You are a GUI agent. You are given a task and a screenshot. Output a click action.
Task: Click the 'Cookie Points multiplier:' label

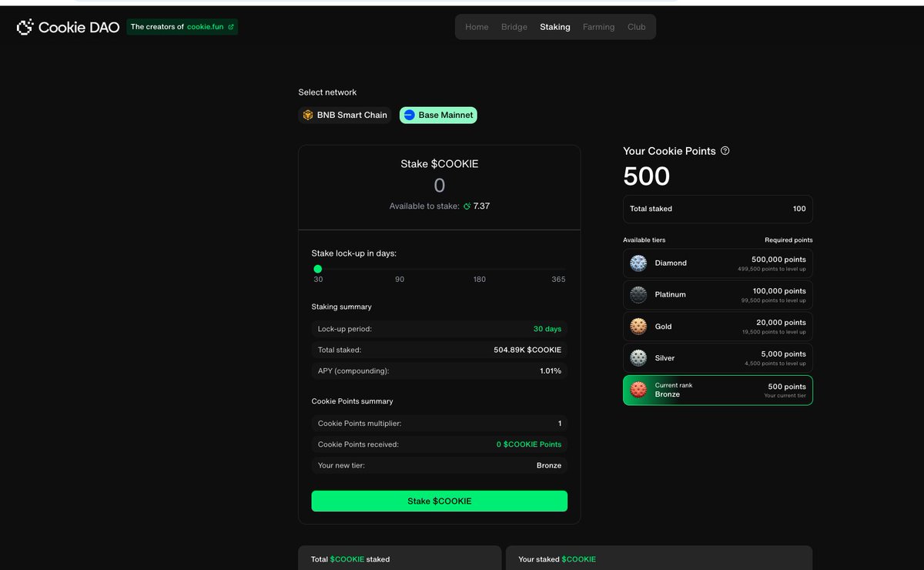click(x=360, y=423)
